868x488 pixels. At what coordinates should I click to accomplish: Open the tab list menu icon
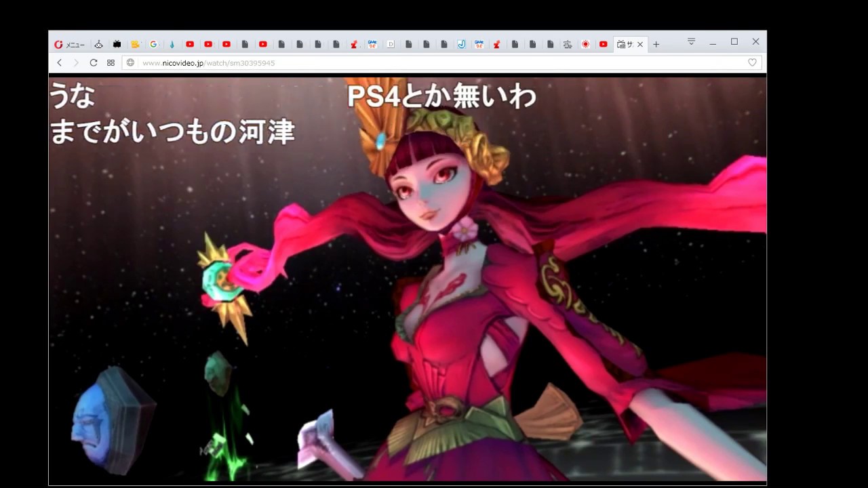click(x=691, y=41)
